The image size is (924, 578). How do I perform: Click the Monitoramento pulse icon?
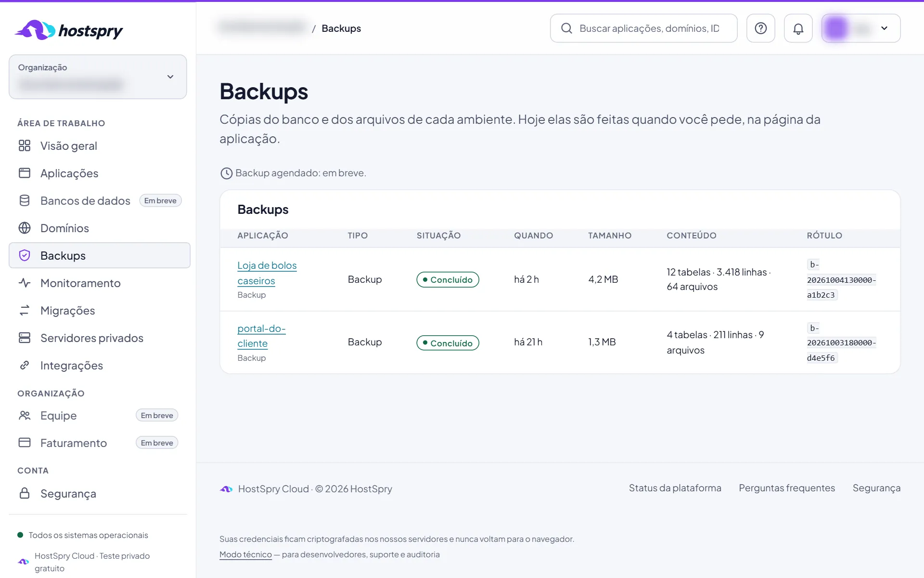[25, 283]
